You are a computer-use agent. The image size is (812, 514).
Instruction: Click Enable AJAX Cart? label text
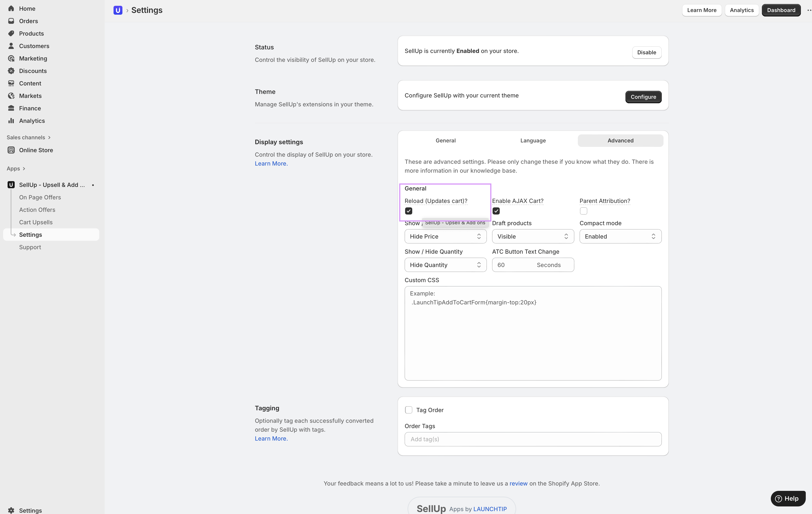coord(518,201)
